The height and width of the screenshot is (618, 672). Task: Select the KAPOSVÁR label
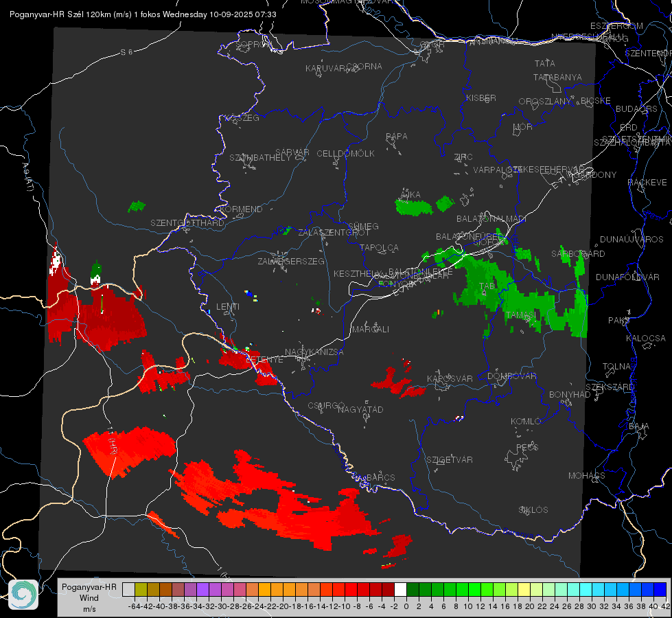pos(450,378)
